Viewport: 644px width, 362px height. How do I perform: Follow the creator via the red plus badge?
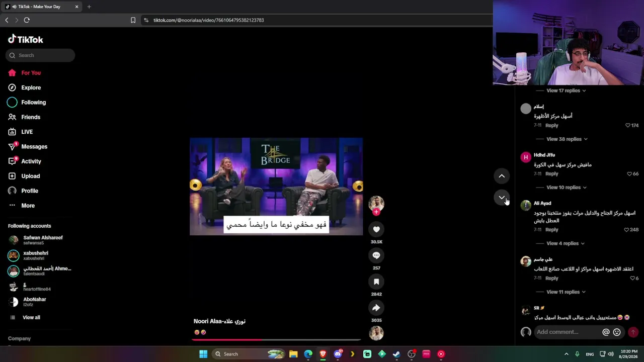pos(376,212)
